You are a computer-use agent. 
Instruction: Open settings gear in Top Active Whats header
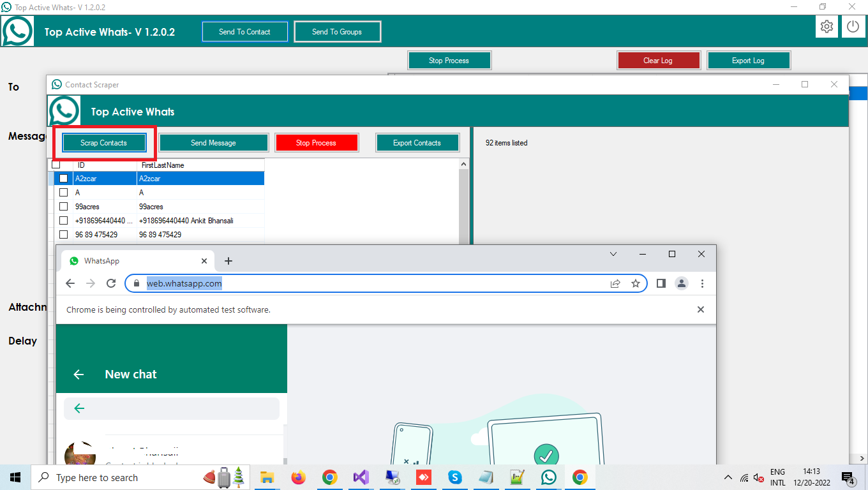[827, 27]
